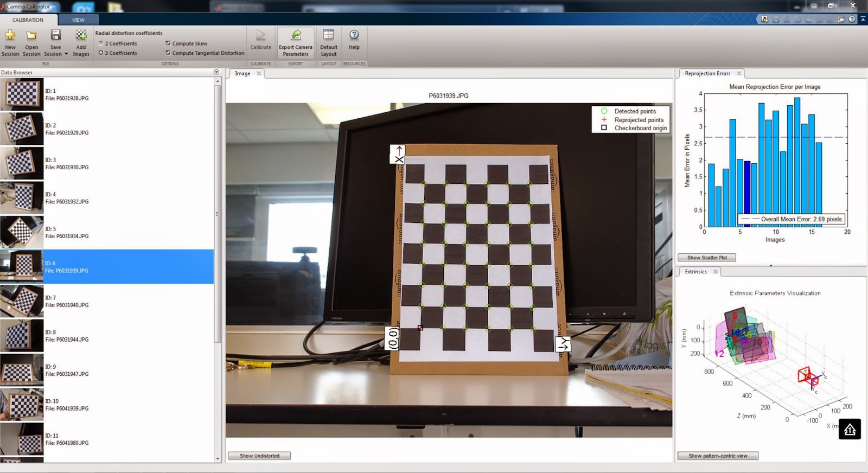Screen dimensions: 868x473
Task: Click the Overall Mean Error legend box
Action: pos(792,219)
